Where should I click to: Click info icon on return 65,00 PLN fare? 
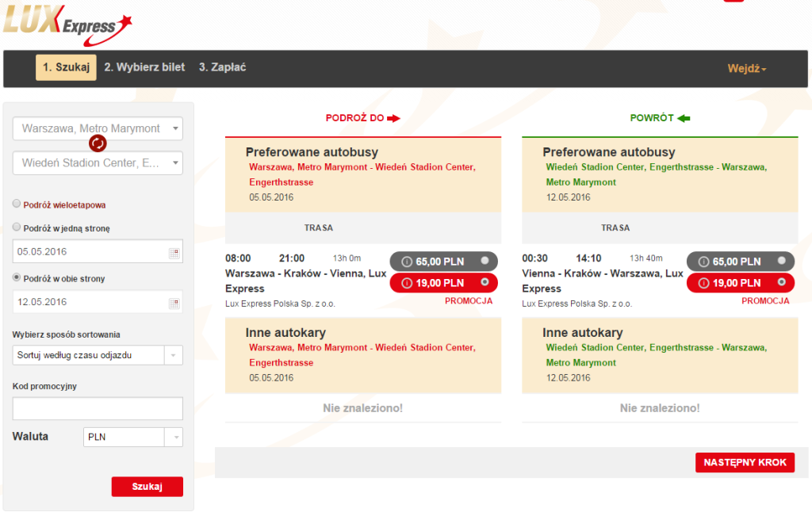(704, 262)
